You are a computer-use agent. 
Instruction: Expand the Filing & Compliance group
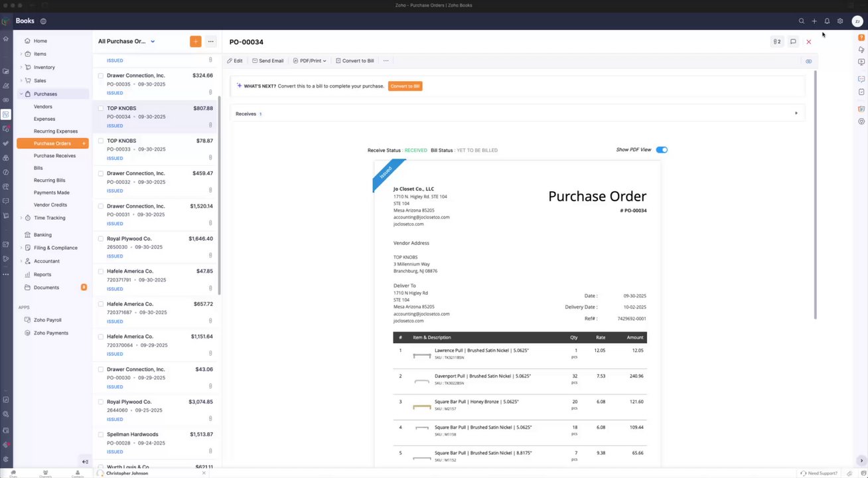coord(21,248)
